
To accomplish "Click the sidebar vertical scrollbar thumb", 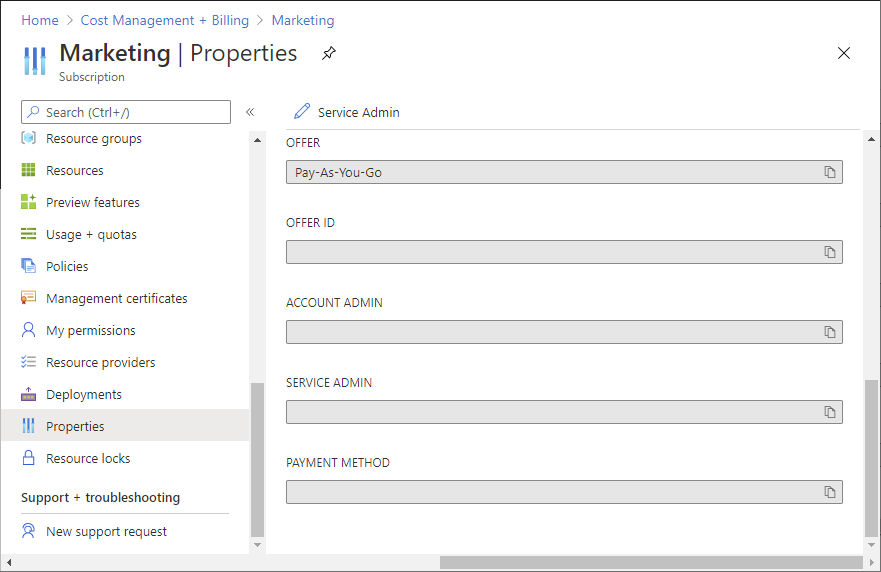I will pos(257,460).
